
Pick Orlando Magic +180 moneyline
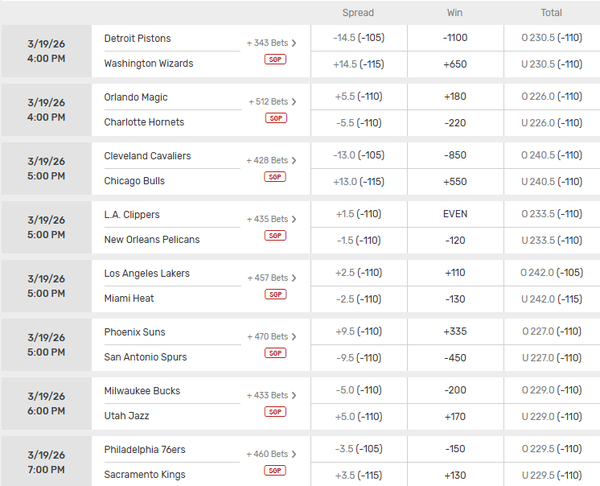(455, 98)
